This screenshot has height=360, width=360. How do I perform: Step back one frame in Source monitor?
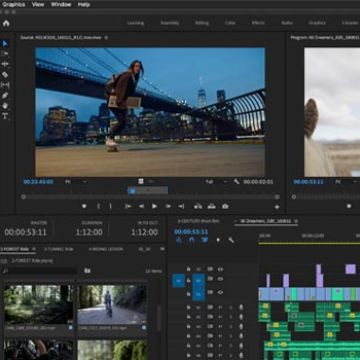pos(141,206)
